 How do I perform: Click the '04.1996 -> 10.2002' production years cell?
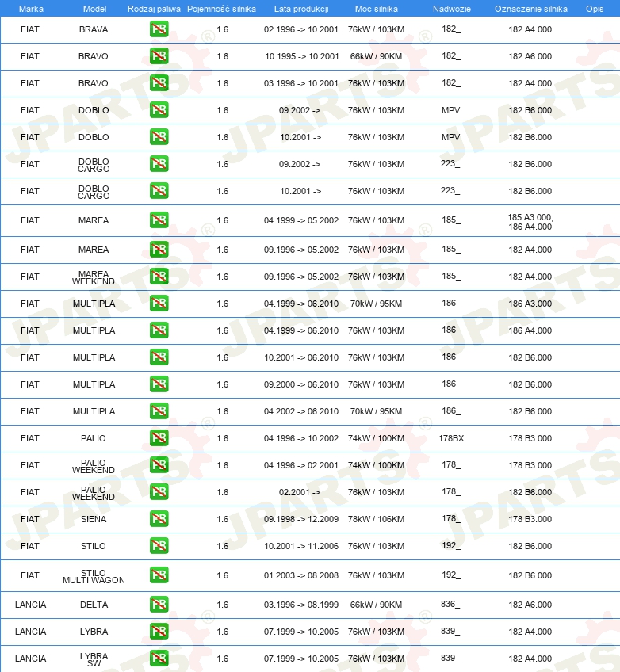301,438
